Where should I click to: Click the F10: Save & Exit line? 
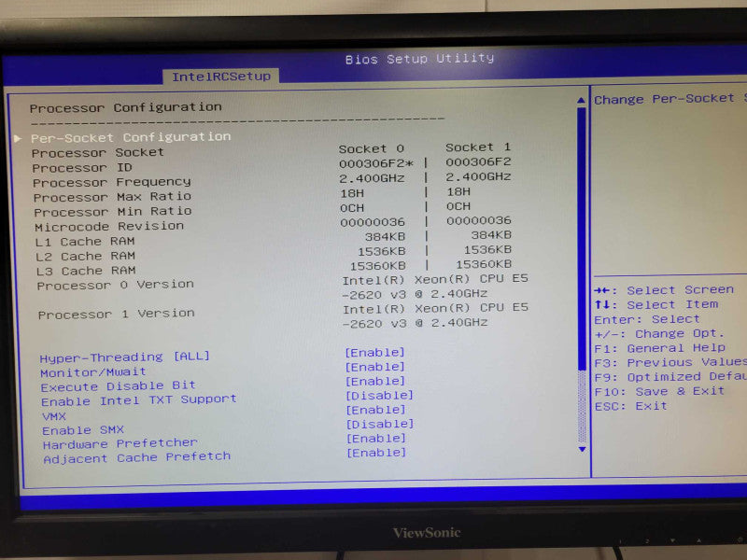point(660,391)
